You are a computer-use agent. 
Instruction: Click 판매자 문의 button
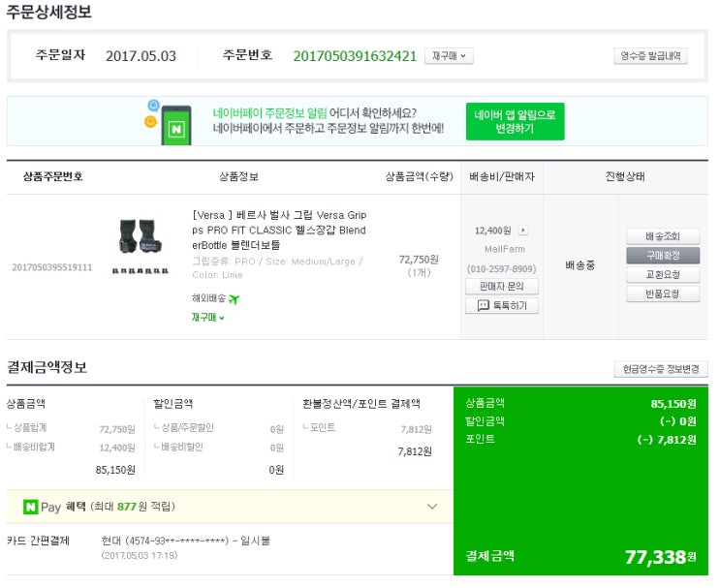(x=501, y=287)
